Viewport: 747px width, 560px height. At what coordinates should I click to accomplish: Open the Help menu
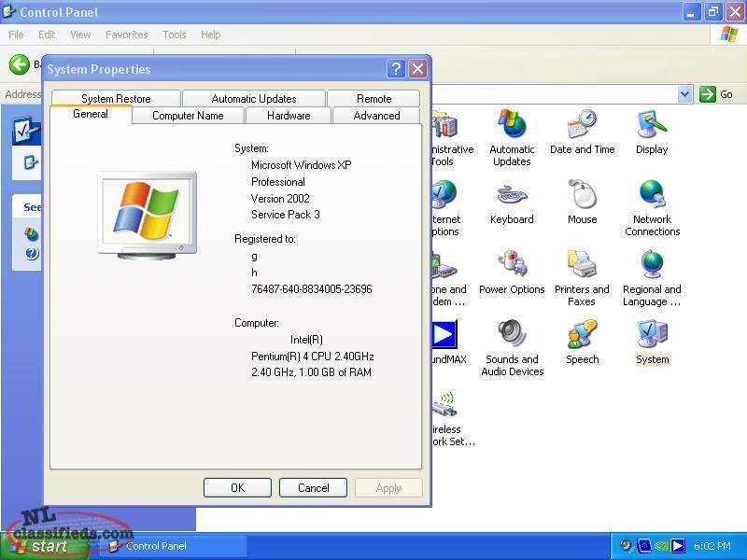tap(211, 35)
